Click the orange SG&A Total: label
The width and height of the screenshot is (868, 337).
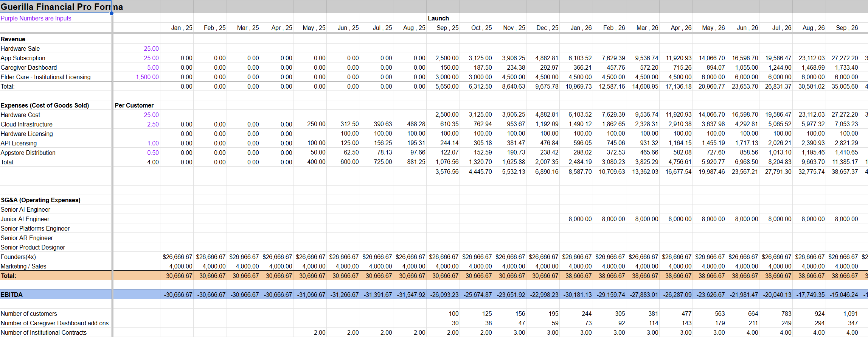point(9,276)
